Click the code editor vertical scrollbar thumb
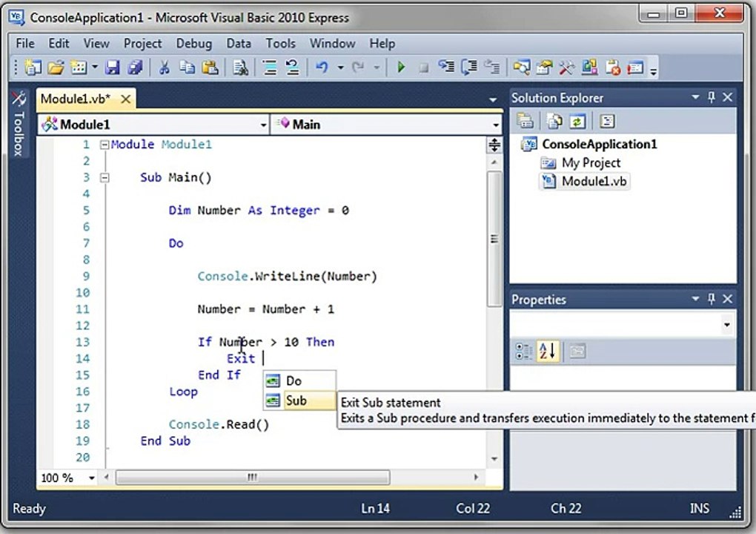 click(494, 239)
